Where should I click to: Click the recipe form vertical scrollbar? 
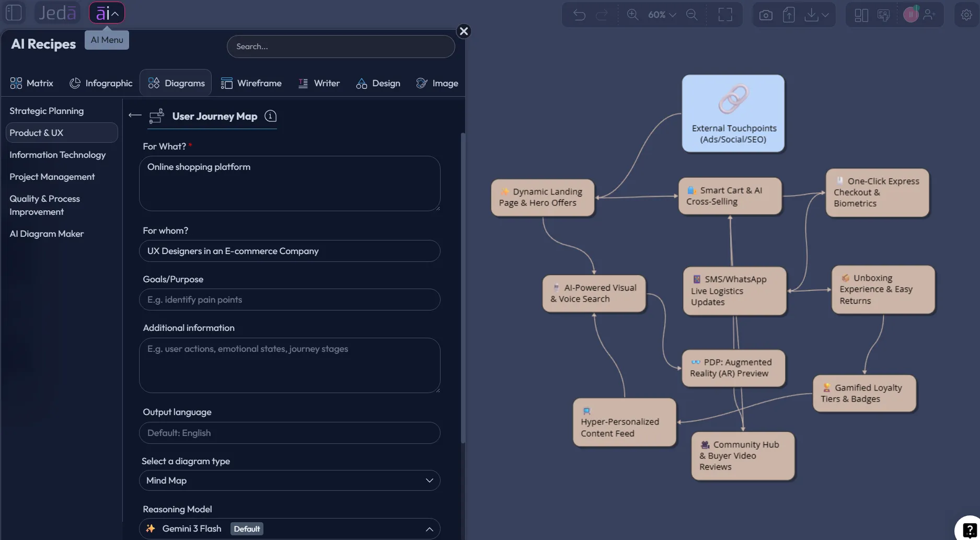pyautogui.click(x=463, y=288)
